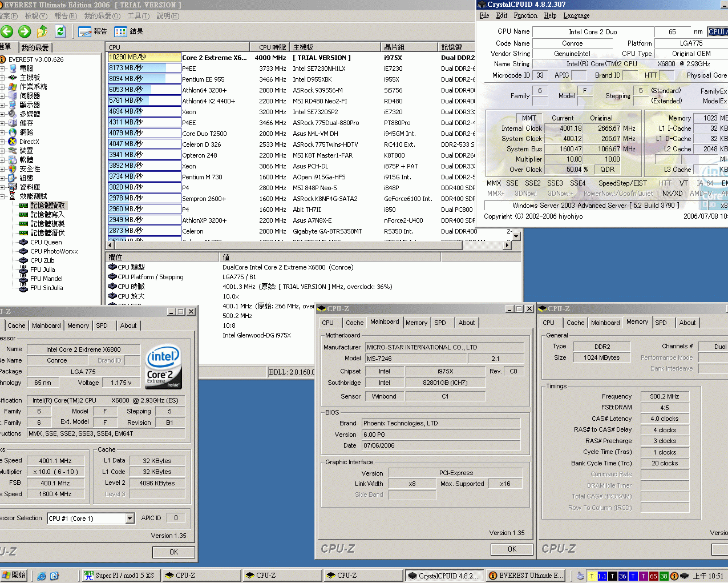This screenshot has width=728, height=583.
Task: Open the CPU ZLib benchmark
Action: point(43,260)
